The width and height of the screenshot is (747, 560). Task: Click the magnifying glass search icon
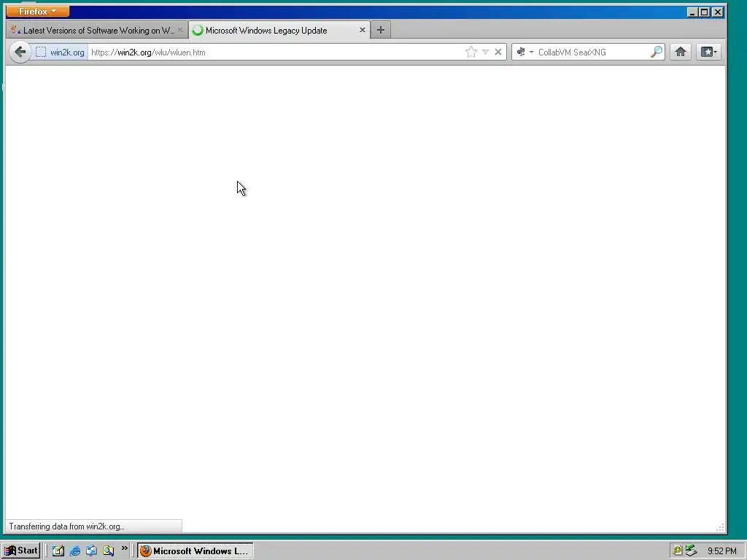pos(657,52)
